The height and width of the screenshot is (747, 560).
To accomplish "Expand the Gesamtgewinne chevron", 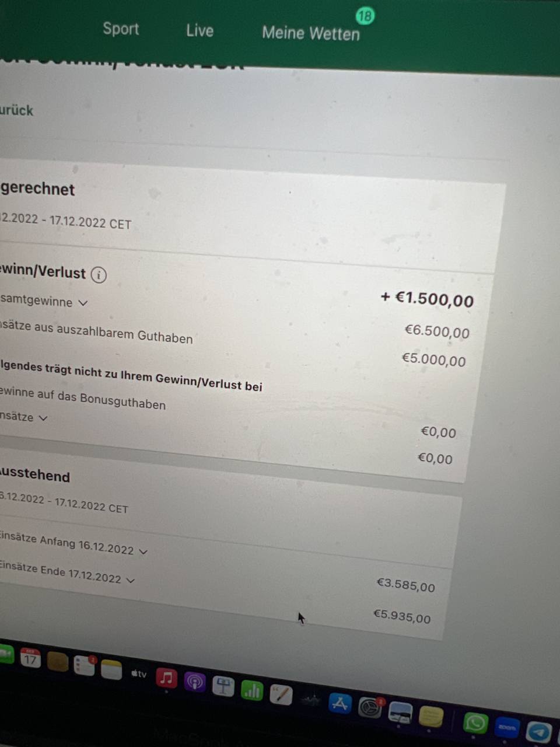I will click(x=83, y=303).
